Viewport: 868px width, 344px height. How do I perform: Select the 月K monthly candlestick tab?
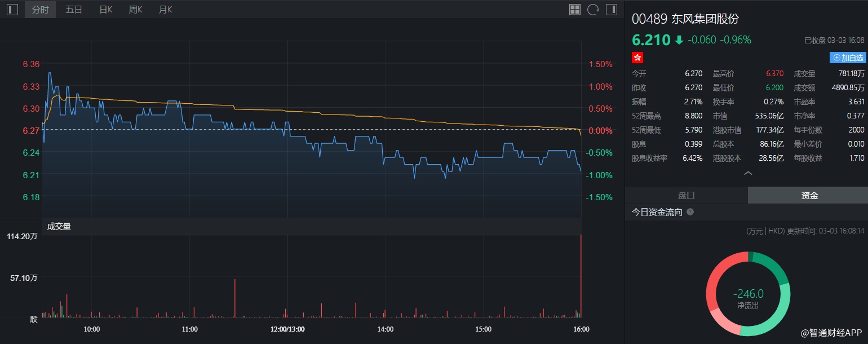166,10
